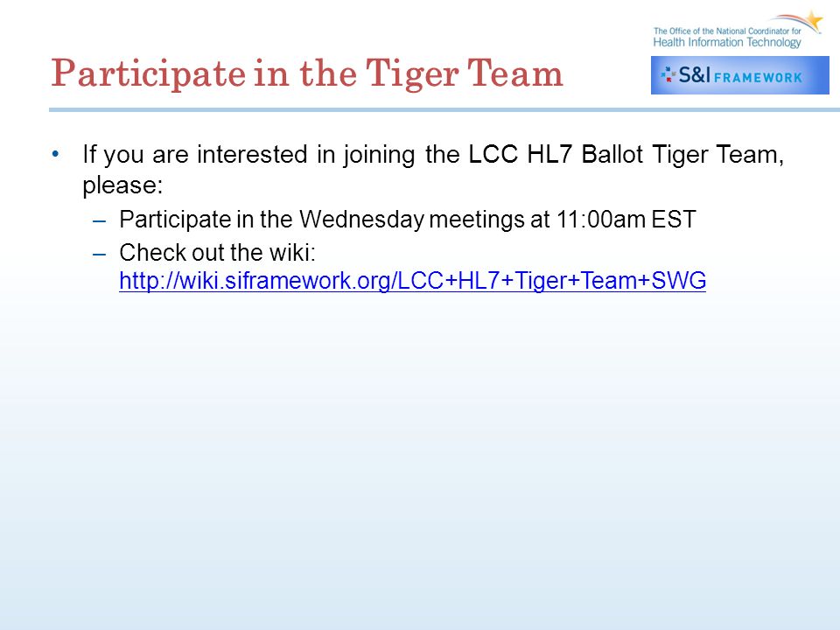Select the S&I Framework blue banner

pyautogui.click(x=740, y=75)
